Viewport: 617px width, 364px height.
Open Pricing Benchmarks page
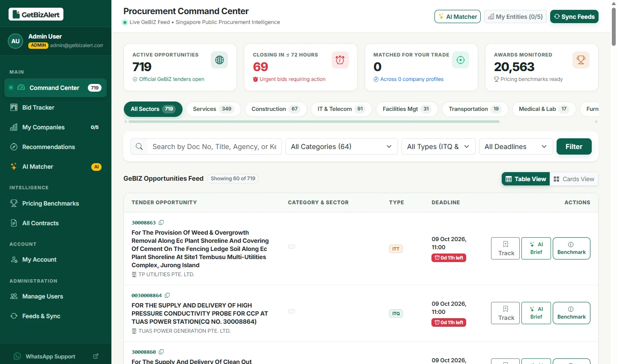click(56, 203)
